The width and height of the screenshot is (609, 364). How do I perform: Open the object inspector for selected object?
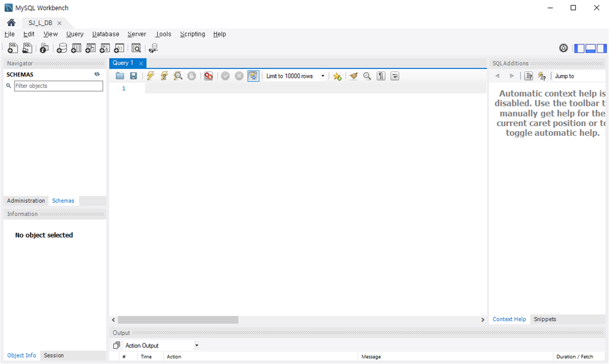point(44,48)
